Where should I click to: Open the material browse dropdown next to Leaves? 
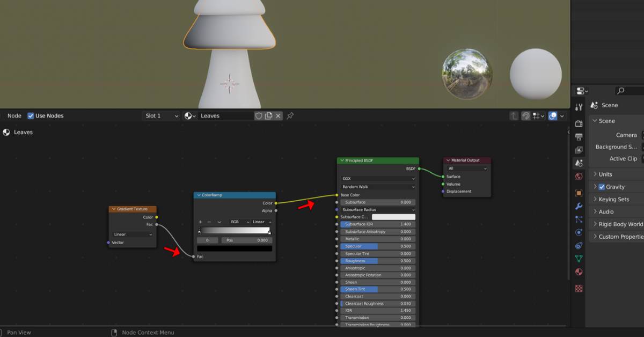point(190,115)
